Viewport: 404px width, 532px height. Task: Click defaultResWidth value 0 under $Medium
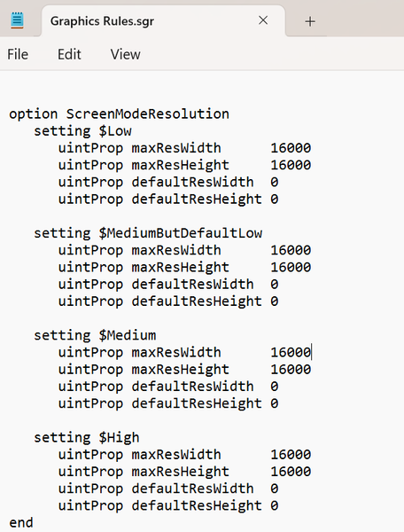point(274,387)
